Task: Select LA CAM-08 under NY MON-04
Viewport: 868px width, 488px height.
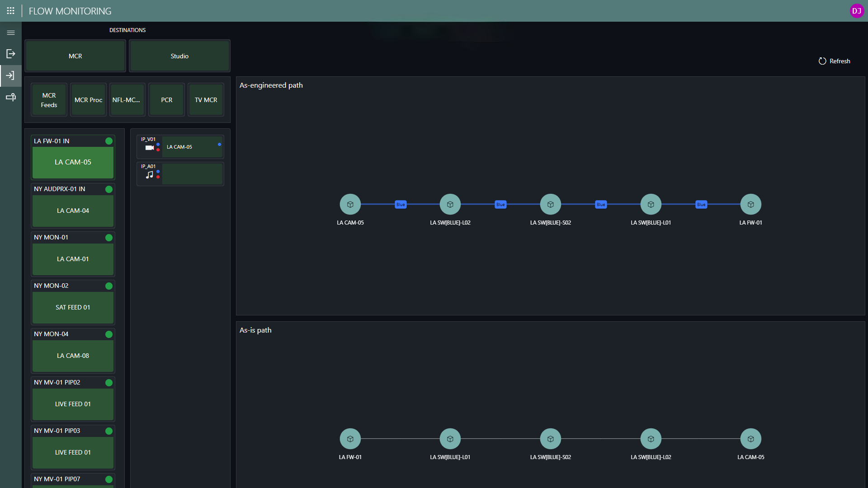Action: click(x=73, y=356)
